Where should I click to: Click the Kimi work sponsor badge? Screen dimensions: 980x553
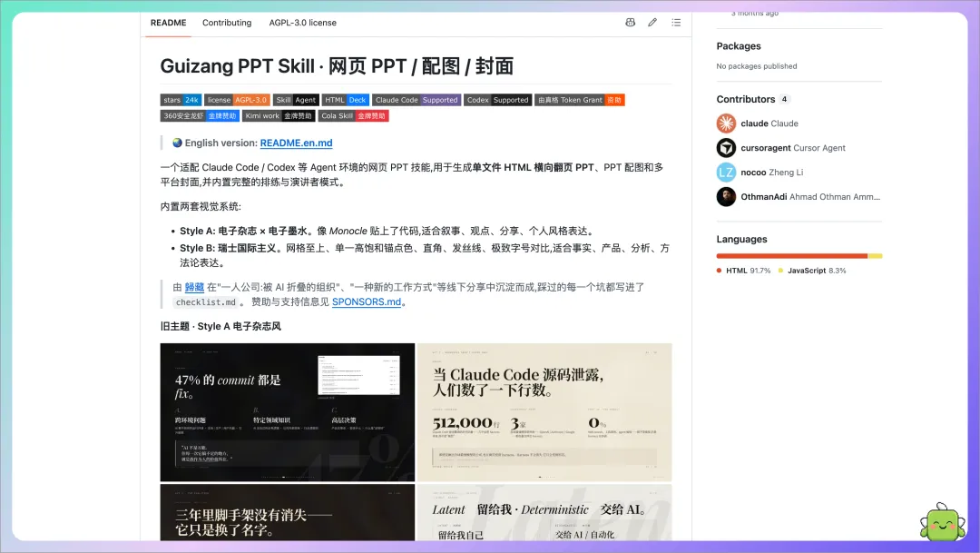tap(279, 115)
